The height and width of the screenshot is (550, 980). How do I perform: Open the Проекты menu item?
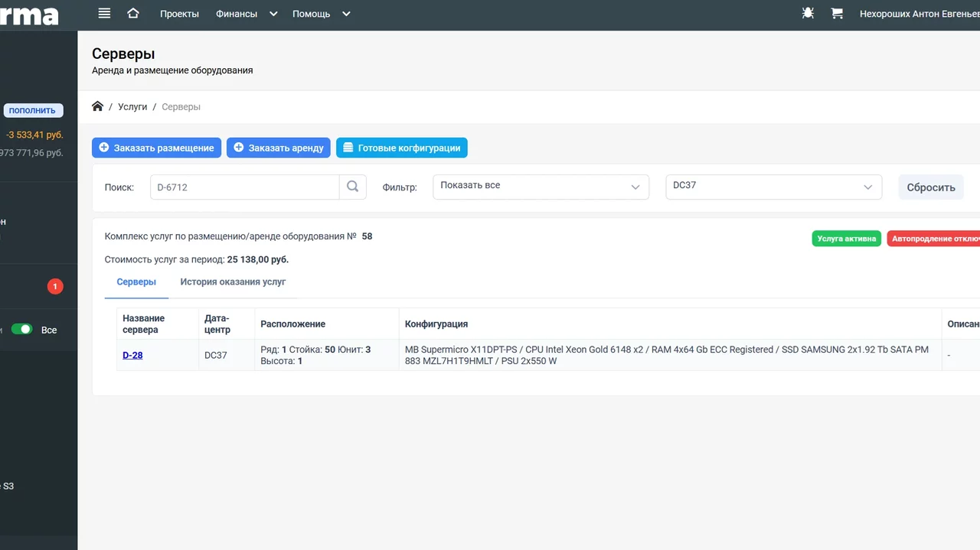(179, 14)
